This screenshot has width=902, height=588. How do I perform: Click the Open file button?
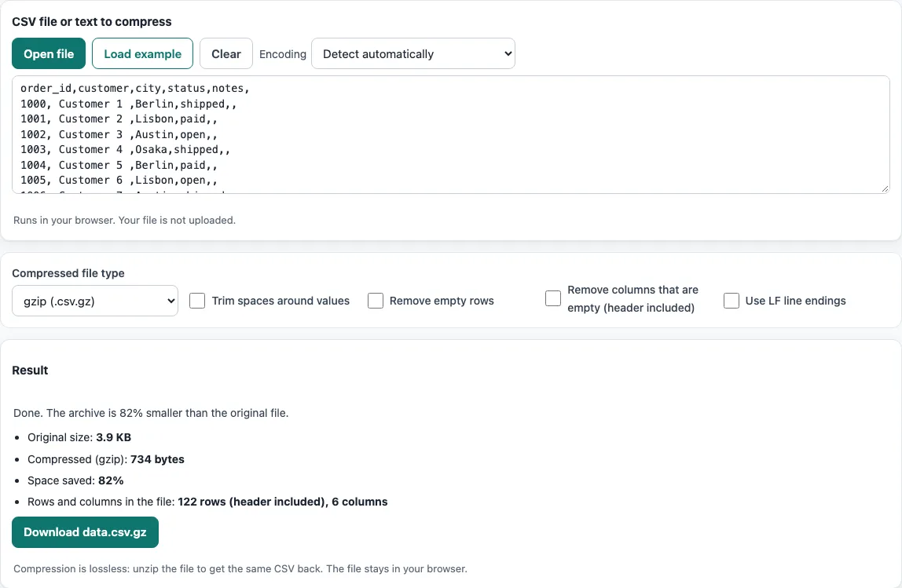[49, 53]
